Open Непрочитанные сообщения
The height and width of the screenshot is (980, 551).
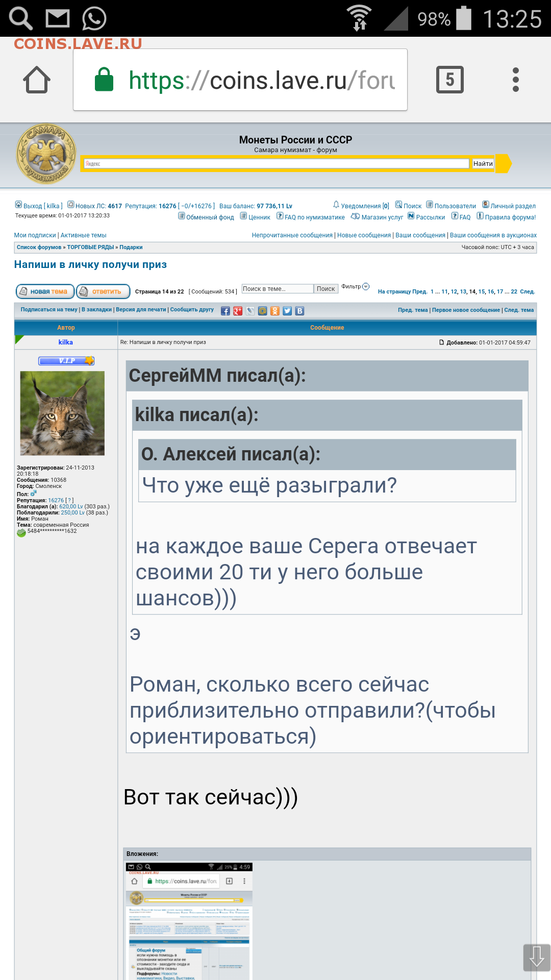click(x=292, y=235)
